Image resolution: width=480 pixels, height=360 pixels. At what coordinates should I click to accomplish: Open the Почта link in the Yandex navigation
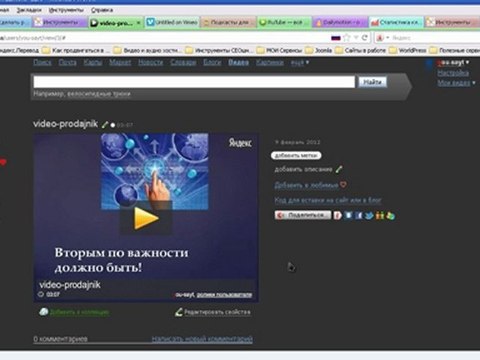pos(68,62)
